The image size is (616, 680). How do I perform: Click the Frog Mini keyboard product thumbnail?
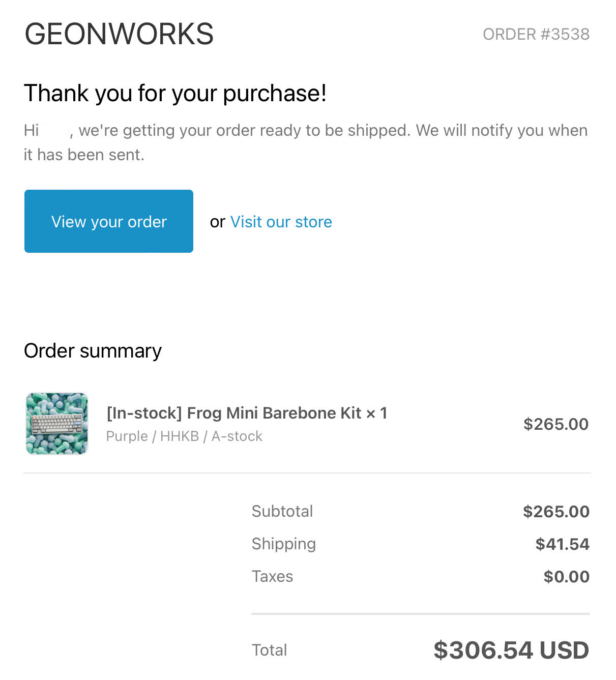pyautogui.click(x=57, y=423)
